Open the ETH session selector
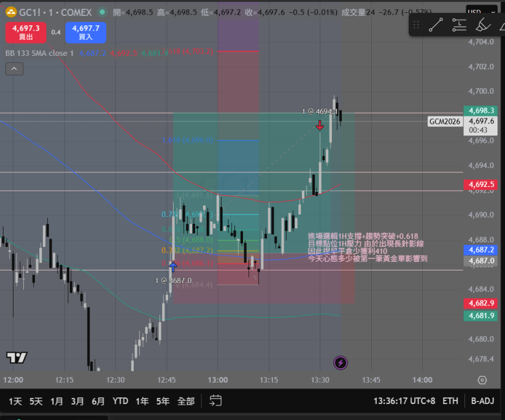 pos(450,401)
